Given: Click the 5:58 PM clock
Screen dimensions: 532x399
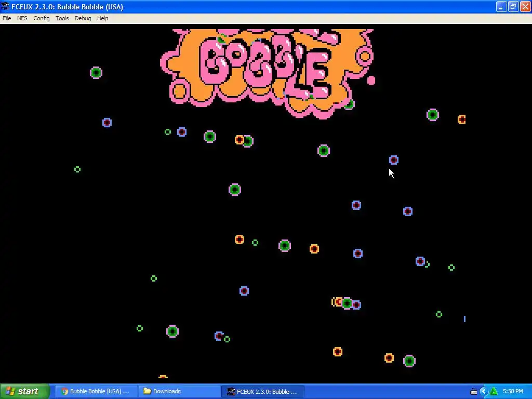Looking at the screenshot, I should [513, 392].
